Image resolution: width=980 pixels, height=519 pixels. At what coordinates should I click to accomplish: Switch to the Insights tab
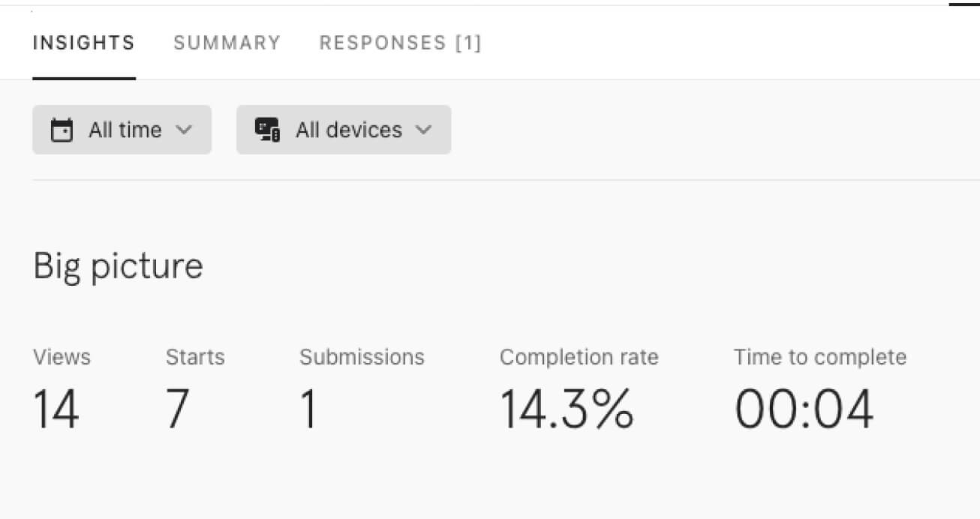(83, 43)
